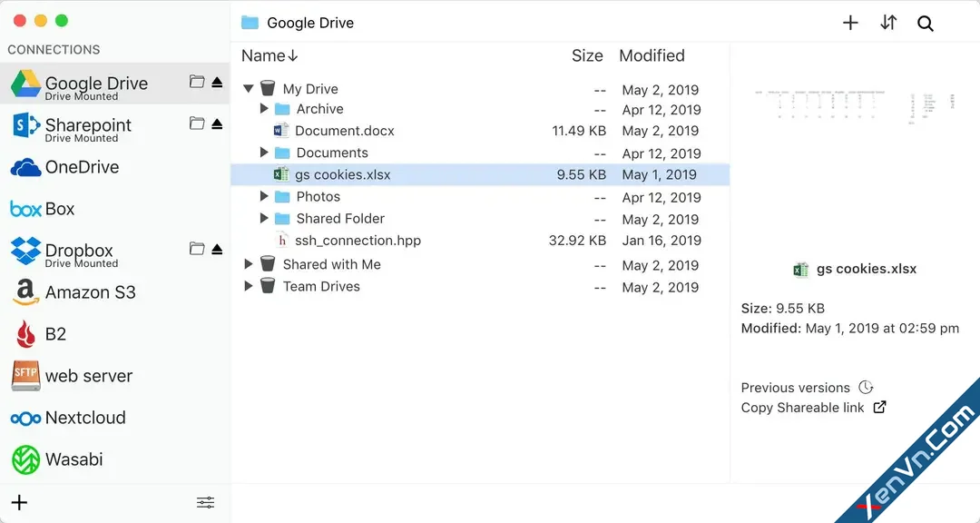The image size is (980, 523).
Task: Open the Wasabi connection
Action: pyautogui.click(x=115, y=459)
